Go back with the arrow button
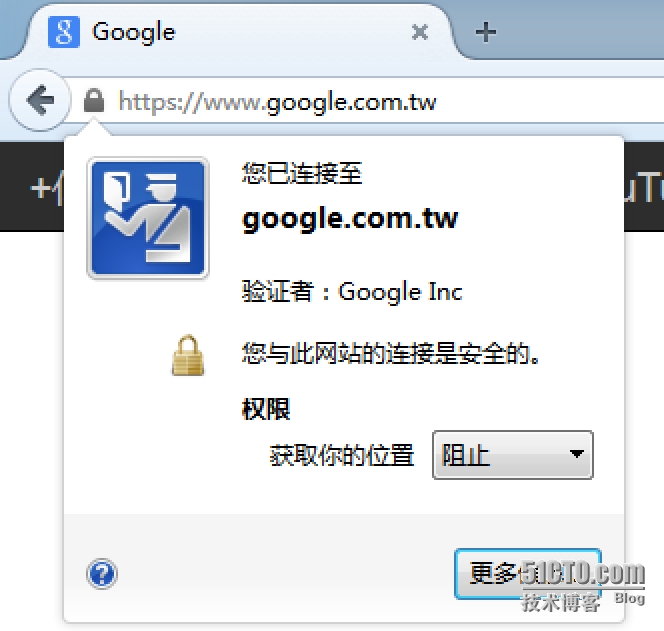The image size is (664, 631). point(40,100)
